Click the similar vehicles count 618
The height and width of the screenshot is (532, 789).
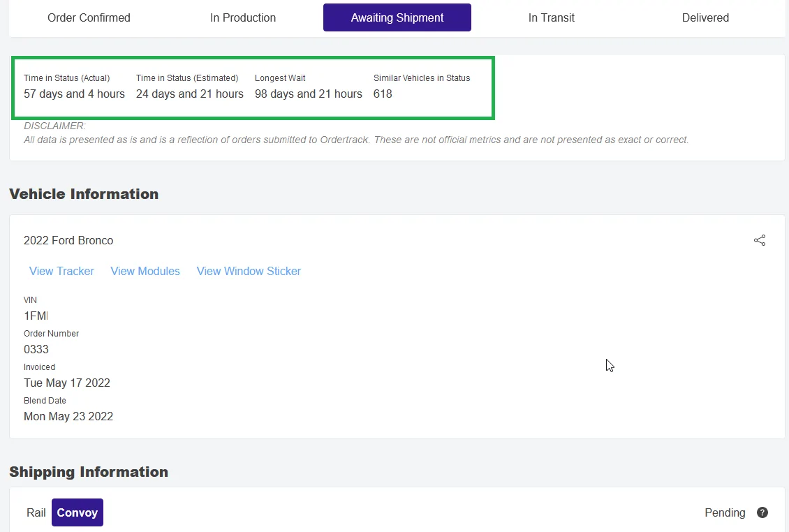pyautogui.click(x=383, y=94)
